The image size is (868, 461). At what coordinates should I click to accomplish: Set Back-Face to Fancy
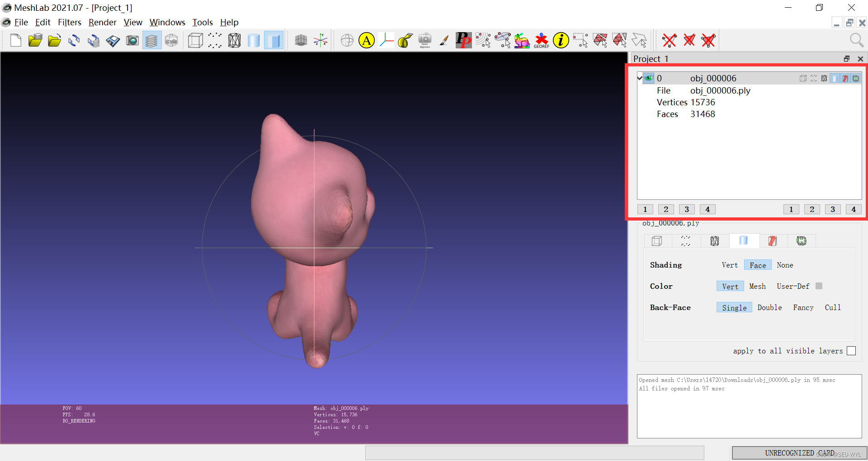pyautogui.click(x=803, y=308)
